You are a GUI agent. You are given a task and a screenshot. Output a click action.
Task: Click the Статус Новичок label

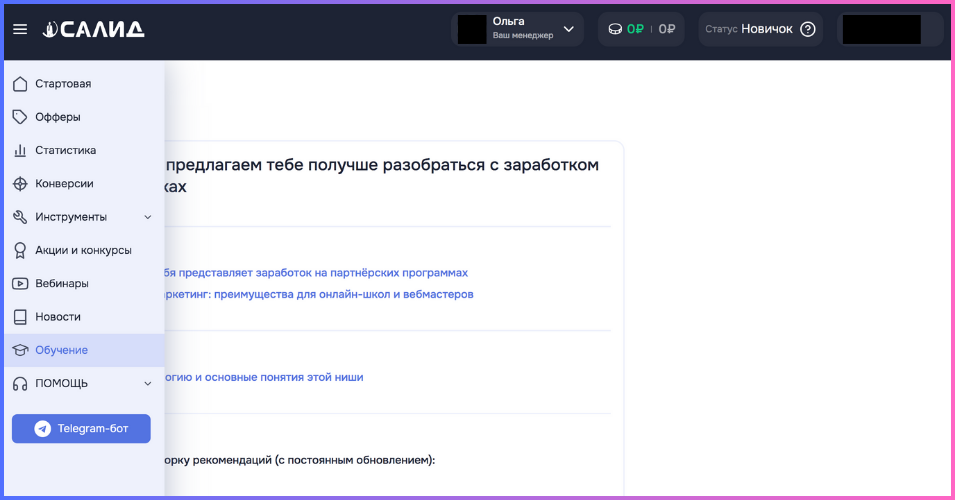pos(749,29)
